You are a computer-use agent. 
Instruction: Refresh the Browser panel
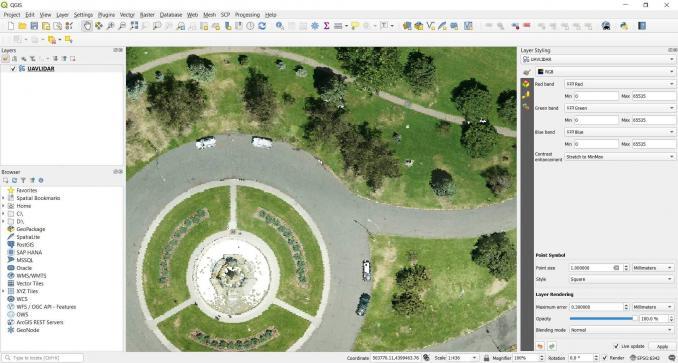[14, 180]
